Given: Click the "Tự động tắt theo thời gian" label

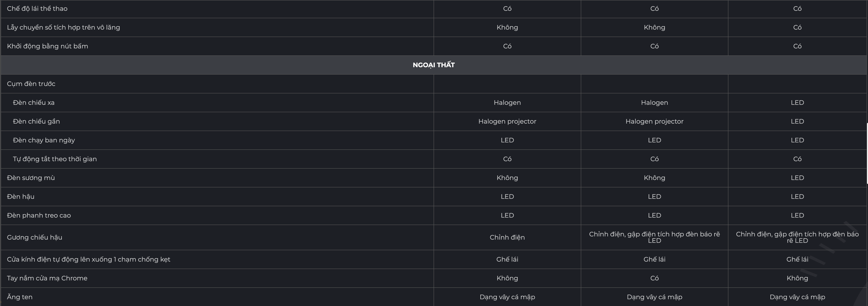Looking at the screenshot, I should 55,159.
